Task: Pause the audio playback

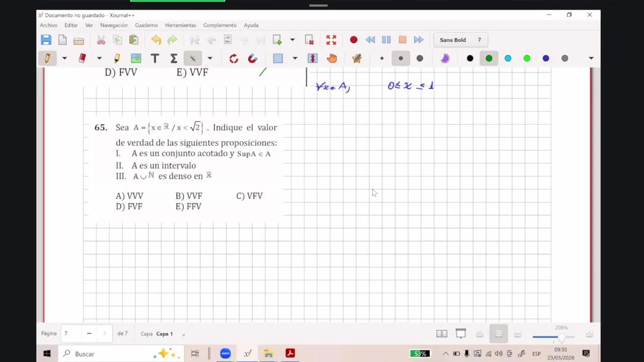Action: (386, 40)
